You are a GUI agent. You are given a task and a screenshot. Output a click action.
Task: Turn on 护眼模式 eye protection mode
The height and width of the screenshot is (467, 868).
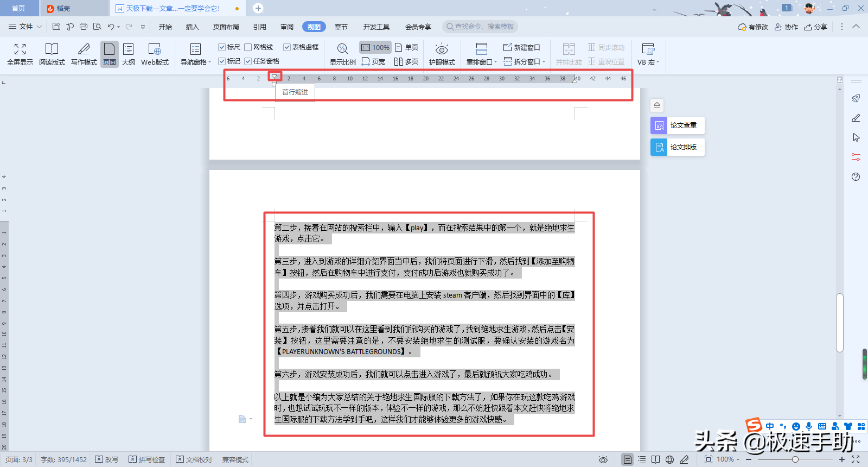(442, 54)
